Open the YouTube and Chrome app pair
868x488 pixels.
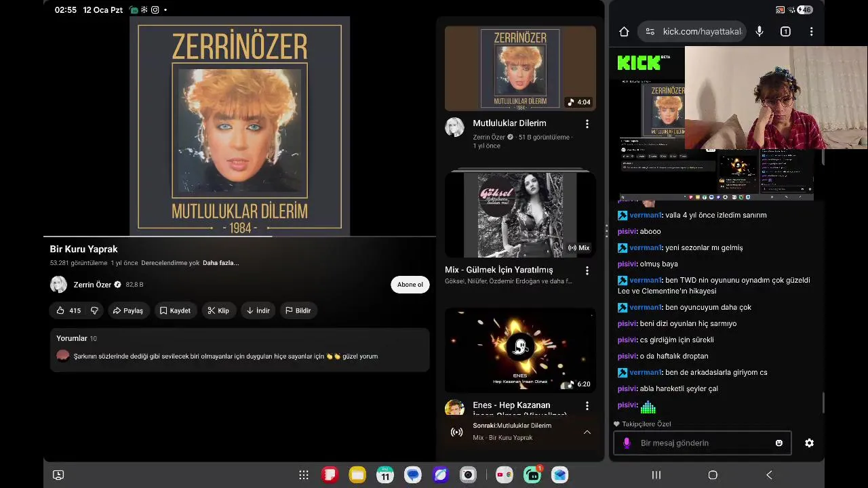coord(504,475)
